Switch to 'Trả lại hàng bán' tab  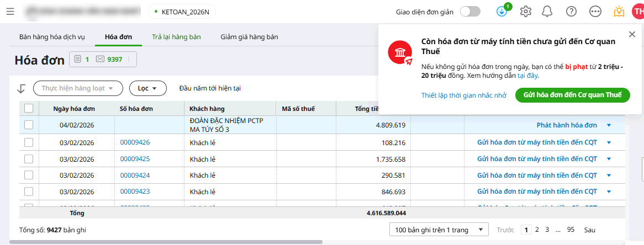click(x=176, y=37)
